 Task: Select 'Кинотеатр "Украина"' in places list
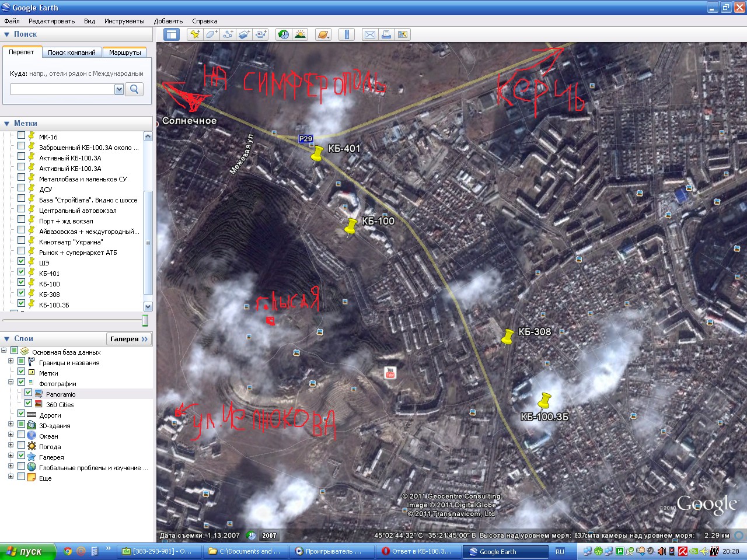click(71, 242)
